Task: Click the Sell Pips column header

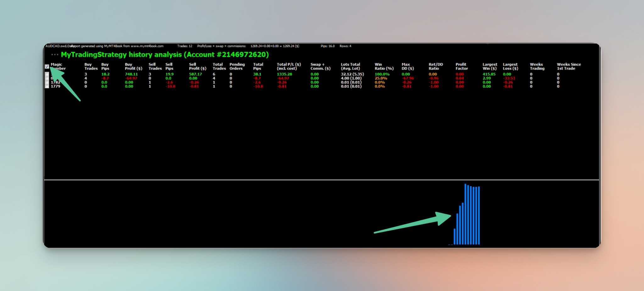Action: point(169,66)
